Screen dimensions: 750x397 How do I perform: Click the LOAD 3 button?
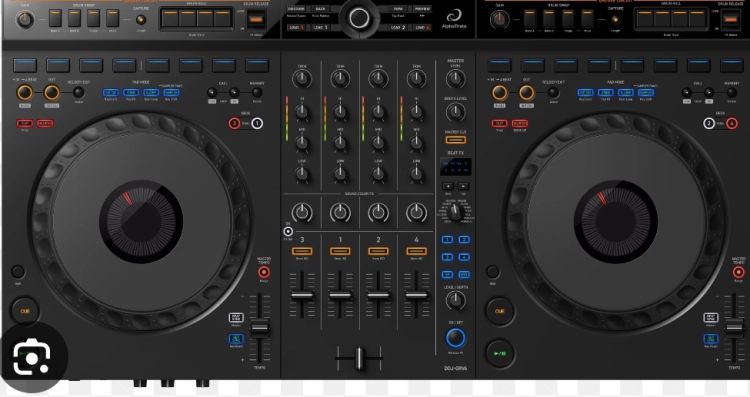coord(297,28)
